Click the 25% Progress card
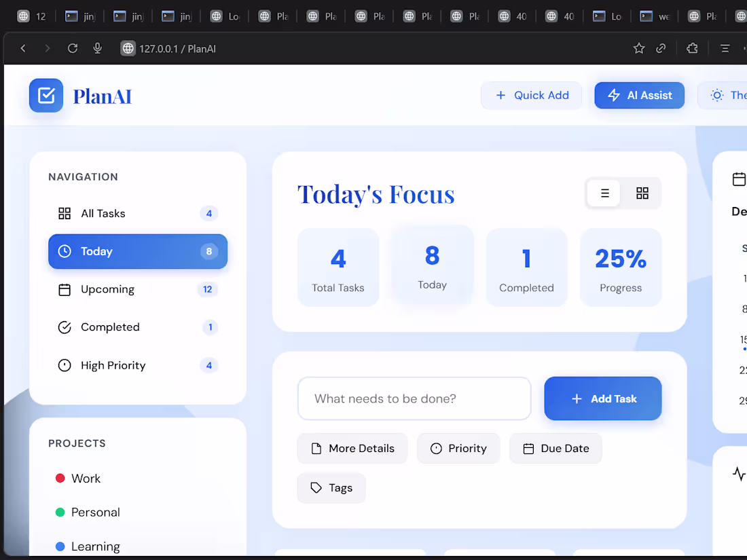Viewport: 747px width, 560px height. click(620, 267)
